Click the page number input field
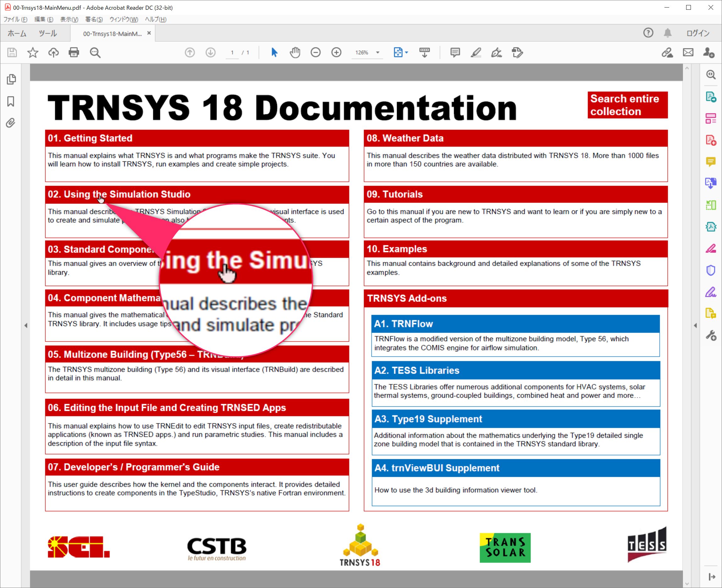The height and width of the screenshot is (588, 722). click(232, 52)
